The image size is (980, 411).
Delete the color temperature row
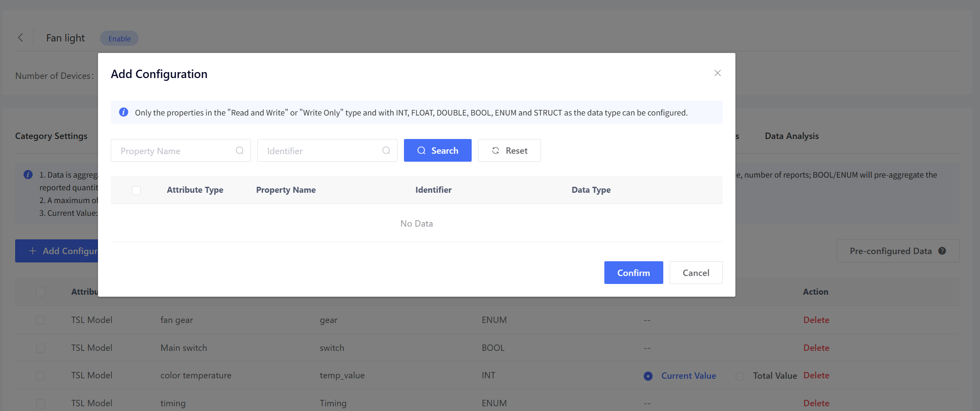pos(816,376)
